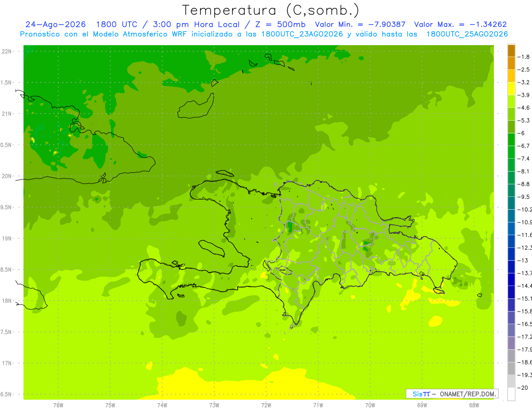Click the '70W' longitude axis label
This screenshot has height=411, width=532.
pos(370,405)
